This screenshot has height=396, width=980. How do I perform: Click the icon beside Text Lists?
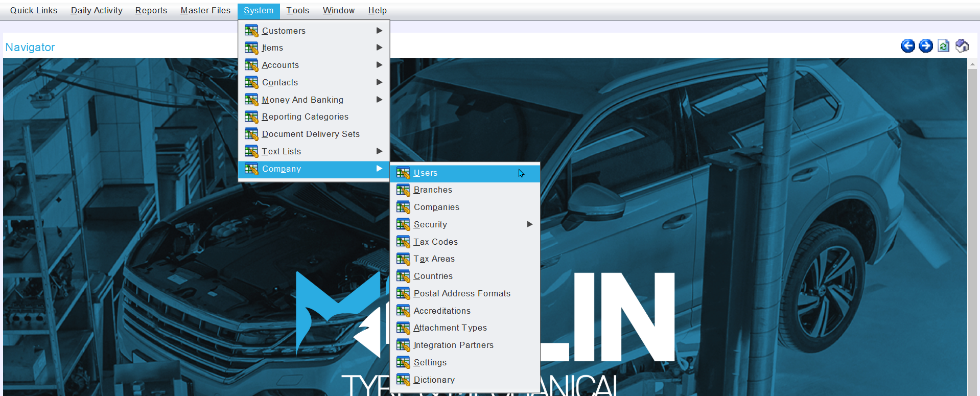pyautogui.click(x=251, y=151)
